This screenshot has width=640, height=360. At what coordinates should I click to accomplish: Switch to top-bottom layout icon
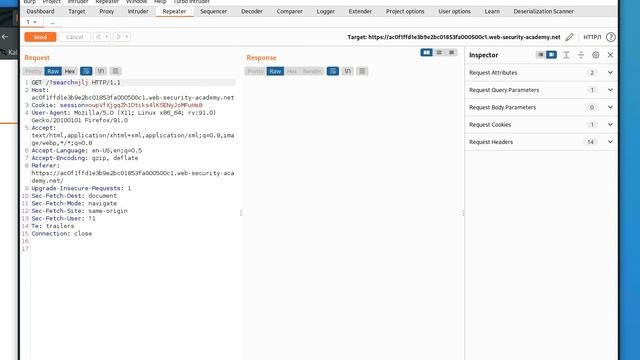(439, 52)
